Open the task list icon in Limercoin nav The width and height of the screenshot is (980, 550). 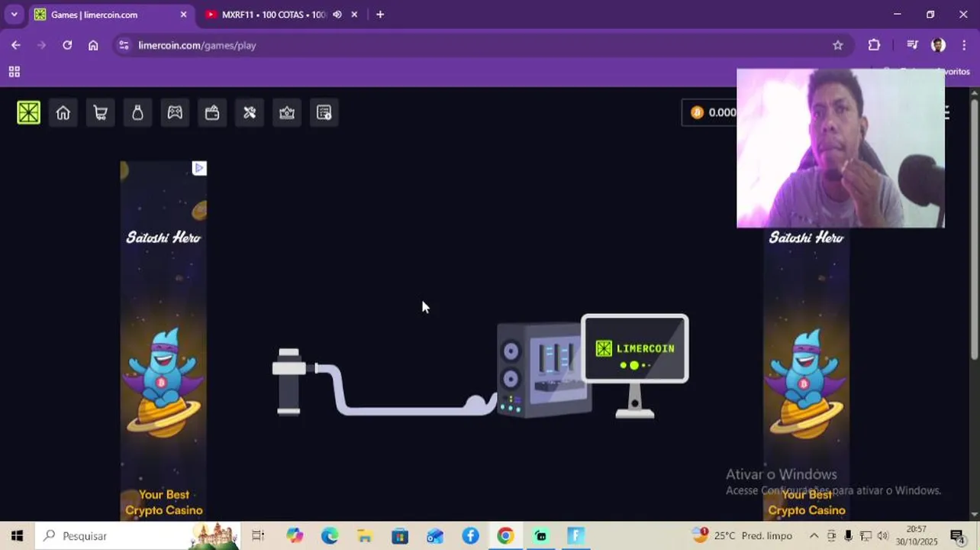click(x=324, y=113)
